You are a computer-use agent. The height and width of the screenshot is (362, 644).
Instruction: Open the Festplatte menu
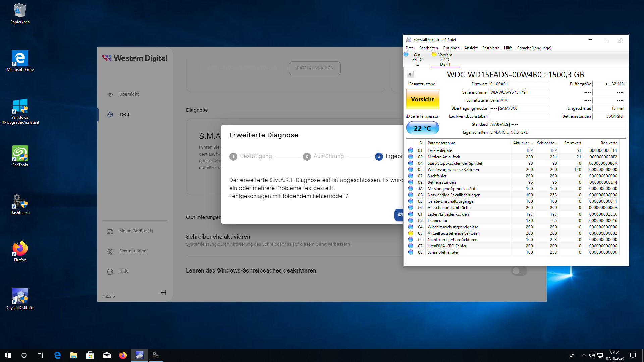point(491,48)
